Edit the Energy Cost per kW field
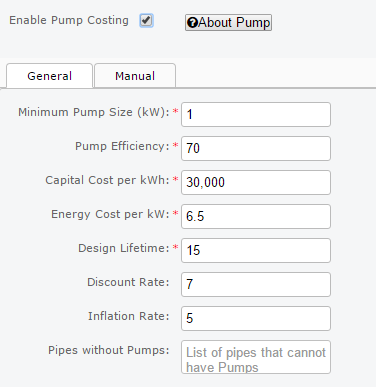 point(256,216)
